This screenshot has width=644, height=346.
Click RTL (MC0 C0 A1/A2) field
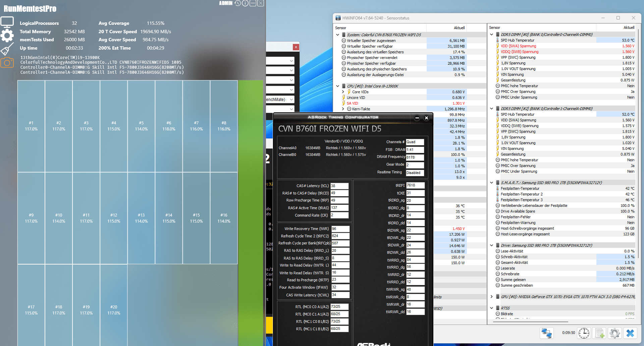(339, 307)
